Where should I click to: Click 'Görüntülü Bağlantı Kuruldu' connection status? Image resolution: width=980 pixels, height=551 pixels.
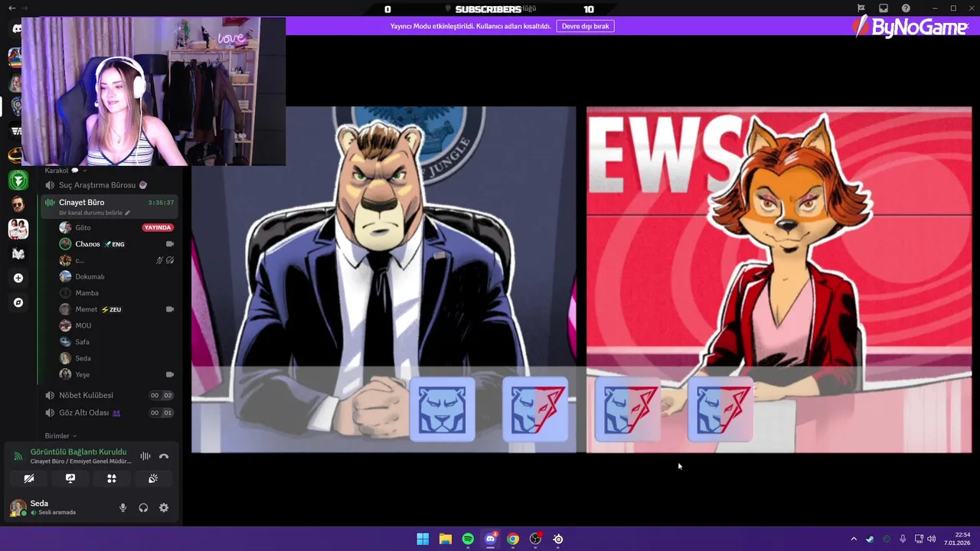78,452
